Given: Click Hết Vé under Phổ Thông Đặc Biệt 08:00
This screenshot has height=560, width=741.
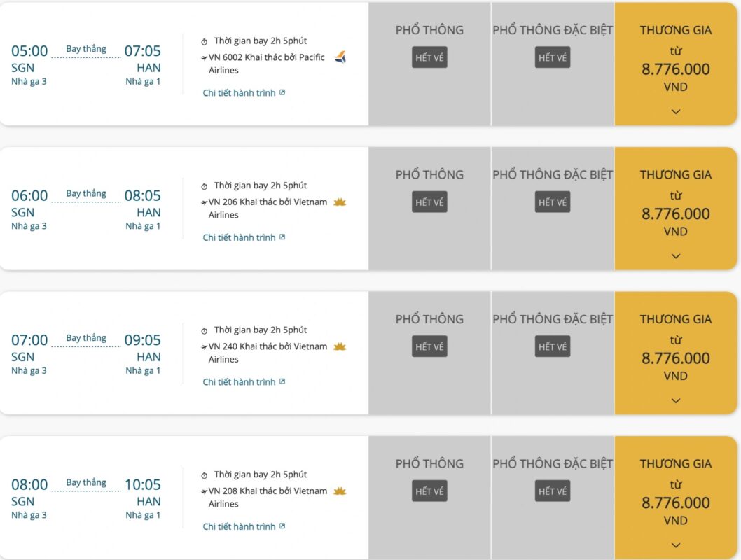Looking at the screenshot, I should [553, 491].
